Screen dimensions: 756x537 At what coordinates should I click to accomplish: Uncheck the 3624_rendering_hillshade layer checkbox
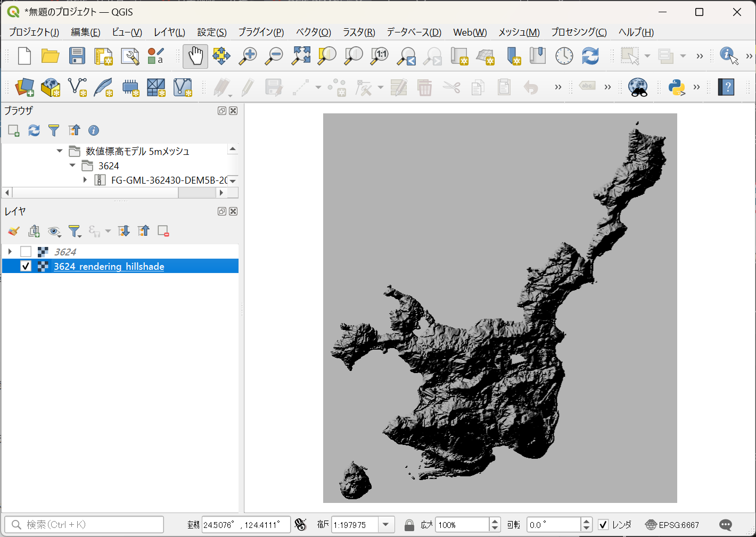26,266
